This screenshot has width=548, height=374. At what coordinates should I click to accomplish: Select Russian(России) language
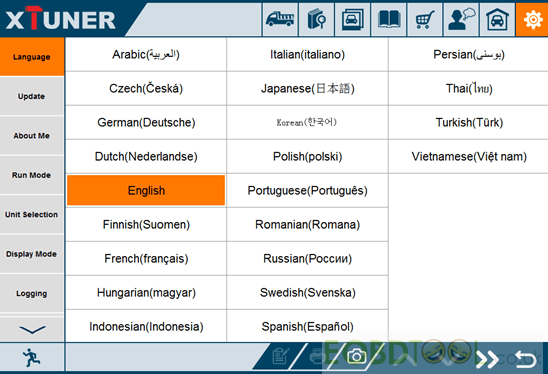click(308, 258)
